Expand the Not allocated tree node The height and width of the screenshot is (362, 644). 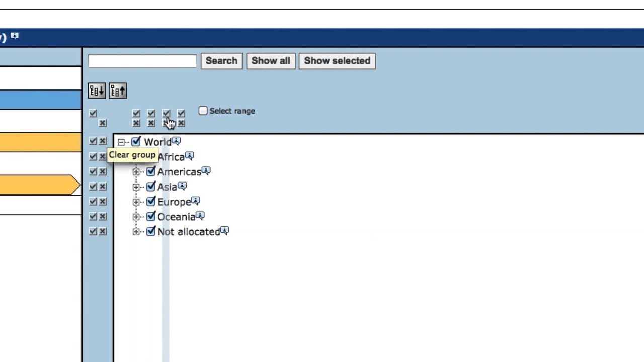[x=136, y=232]
